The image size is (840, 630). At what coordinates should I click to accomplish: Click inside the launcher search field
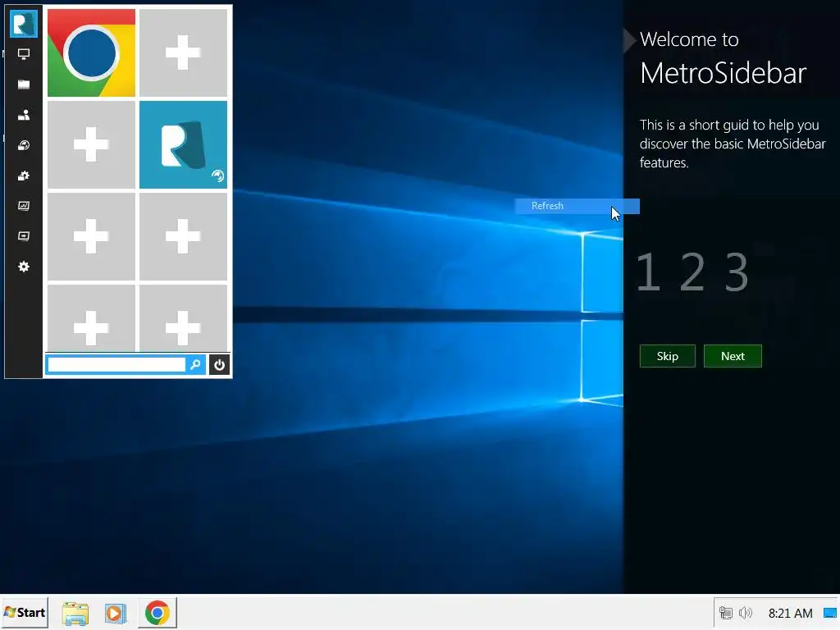tap(116, 365)
